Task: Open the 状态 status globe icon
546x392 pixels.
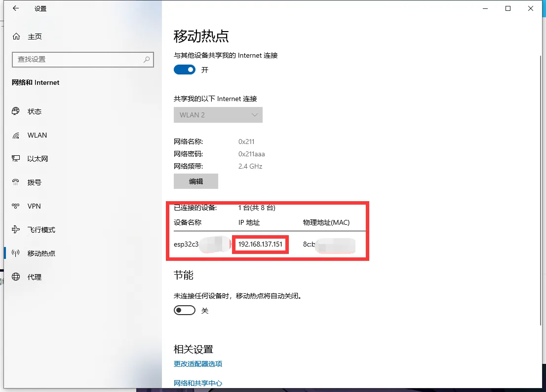Action: tap(16, 111)
